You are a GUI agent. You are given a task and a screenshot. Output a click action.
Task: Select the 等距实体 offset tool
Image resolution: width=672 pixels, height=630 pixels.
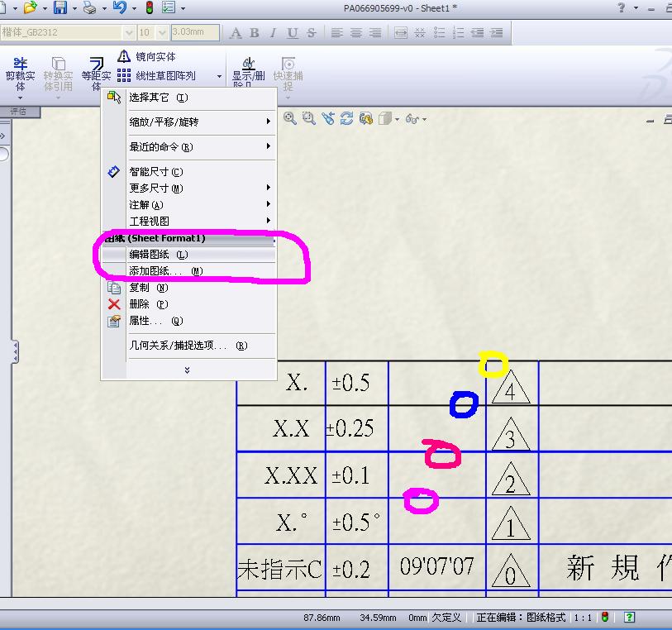[96, 74]
